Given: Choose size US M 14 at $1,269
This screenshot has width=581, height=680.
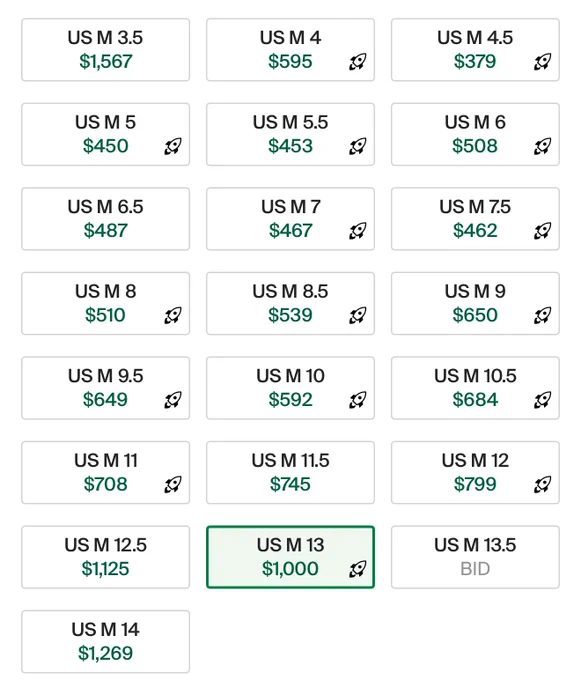Looking at the screenshot, I should coord(106,641).
